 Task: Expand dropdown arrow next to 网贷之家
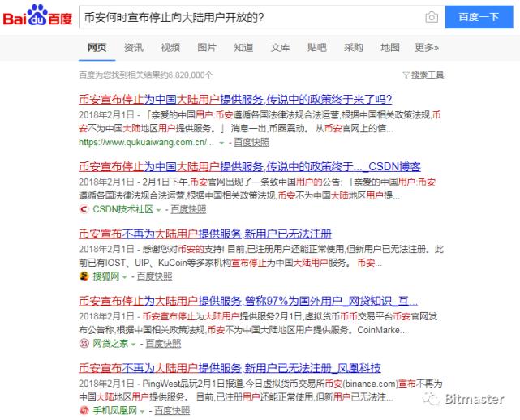pos(134,344)
